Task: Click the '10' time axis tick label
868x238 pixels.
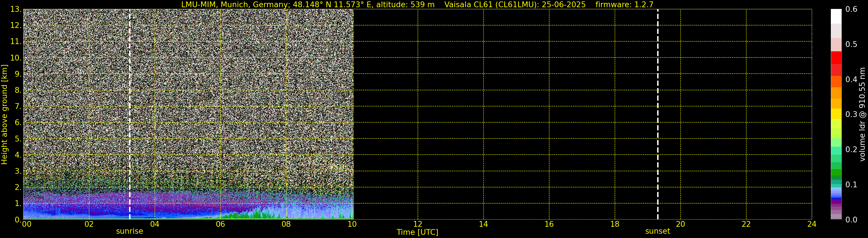Action: point(352,224)
